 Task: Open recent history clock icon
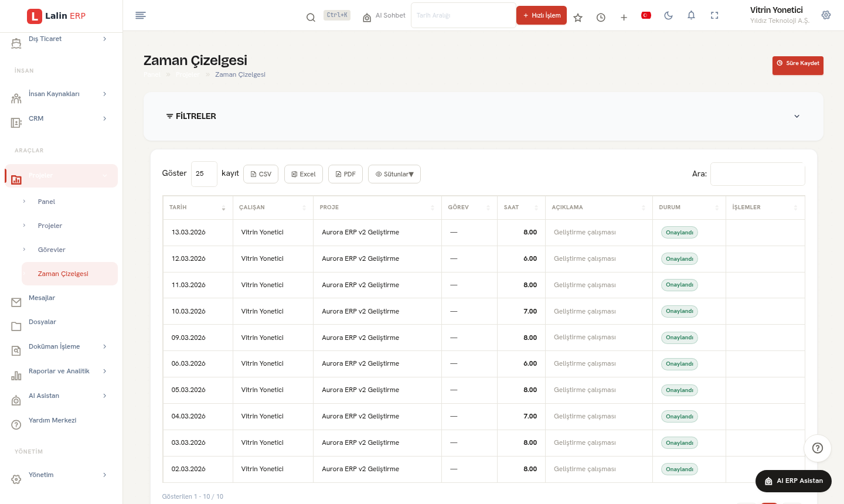601,18
